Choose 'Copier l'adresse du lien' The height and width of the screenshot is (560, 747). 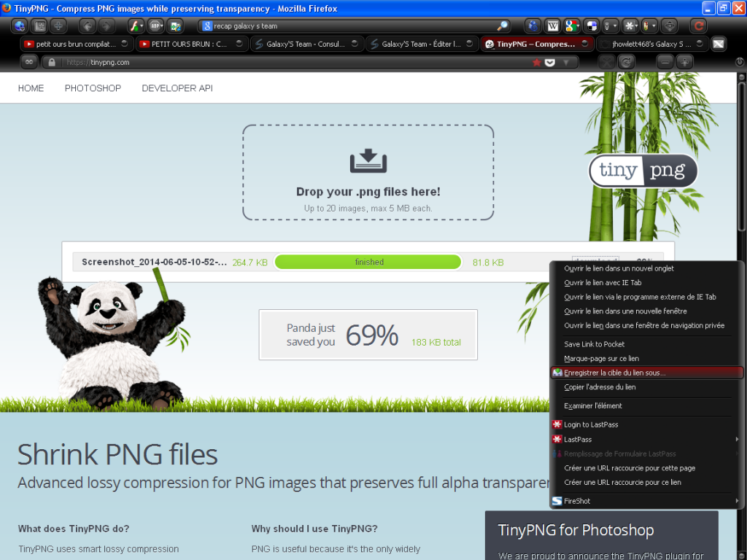646,386
